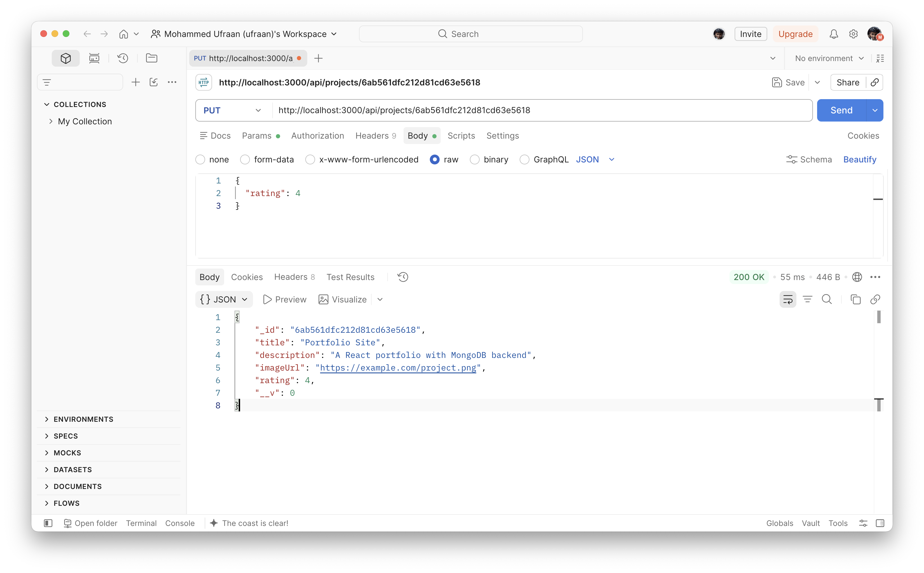Click the top Search bar
This screenshot has width=924, height=573.
(x=470, y=34)
